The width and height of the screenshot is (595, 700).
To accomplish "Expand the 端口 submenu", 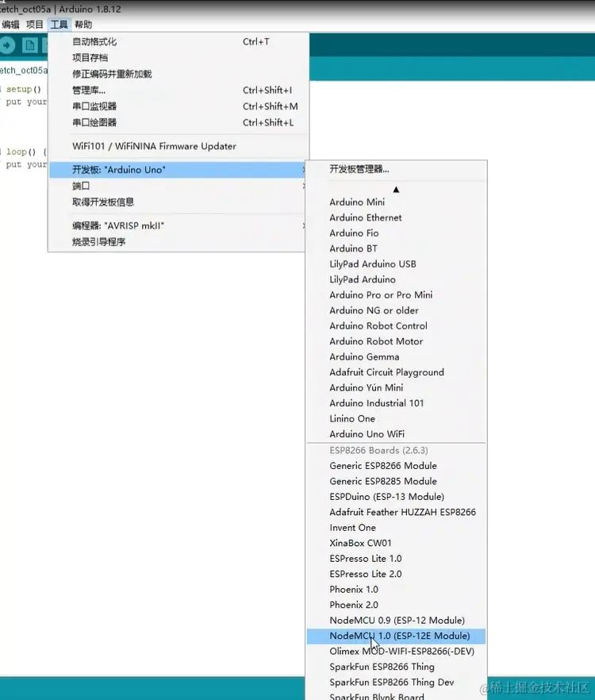I will click(x=178, y=186).
